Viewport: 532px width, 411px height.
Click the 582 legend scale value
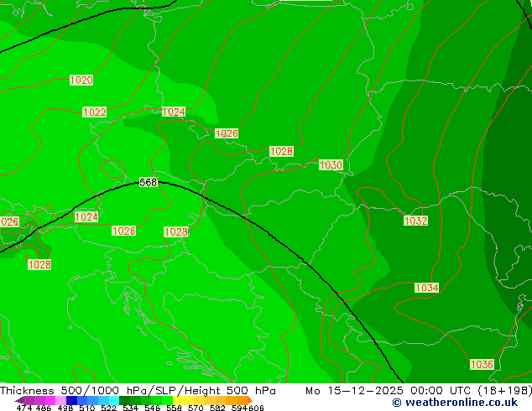click(217, 408)
